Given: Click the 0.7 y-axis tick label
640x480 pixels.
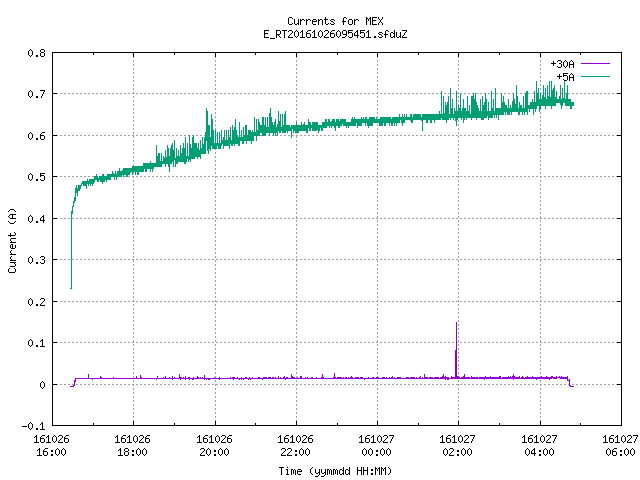Looking at the screenshot, I should point(37,94).
